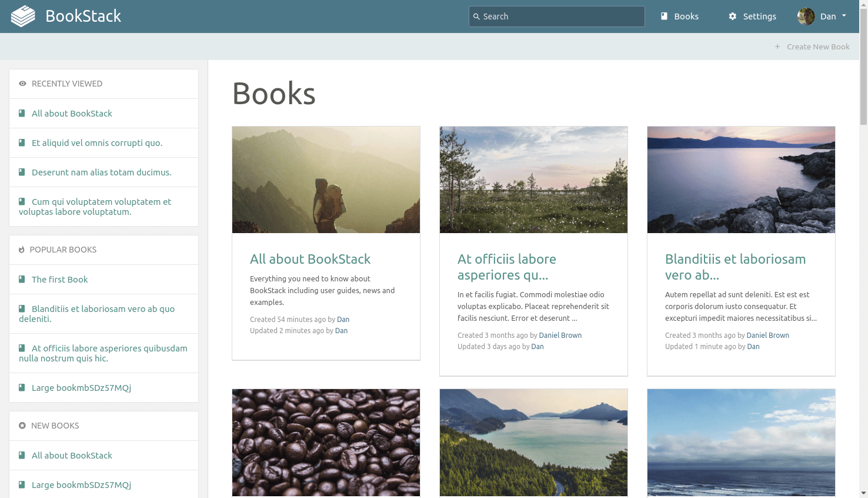Click the BookStack logo icon
Viewport: 868px width, 498px height.
pyautogui.click(x=23, y=16)
